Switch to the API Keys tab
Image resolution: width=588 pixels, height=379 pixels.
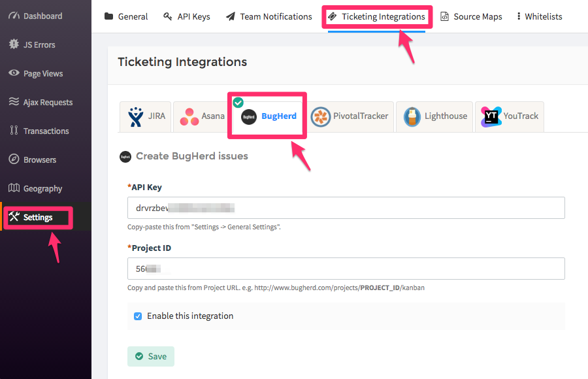(x=187, y=16)
